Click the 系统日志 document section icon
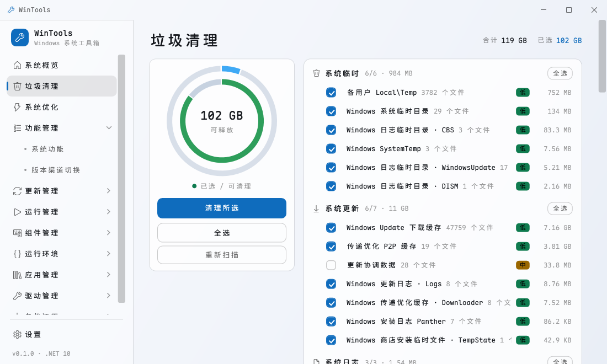Image resolution: width=607 pixels, height=364 pixels. tap(316, 361)
